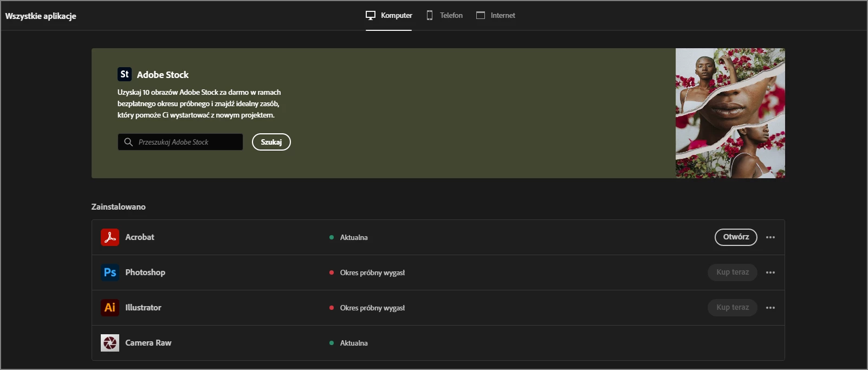This screenshot has width=868, height=370.
Task: Switch to the Telefon tab
Action: pyautogui.click(x=444, y=15)
